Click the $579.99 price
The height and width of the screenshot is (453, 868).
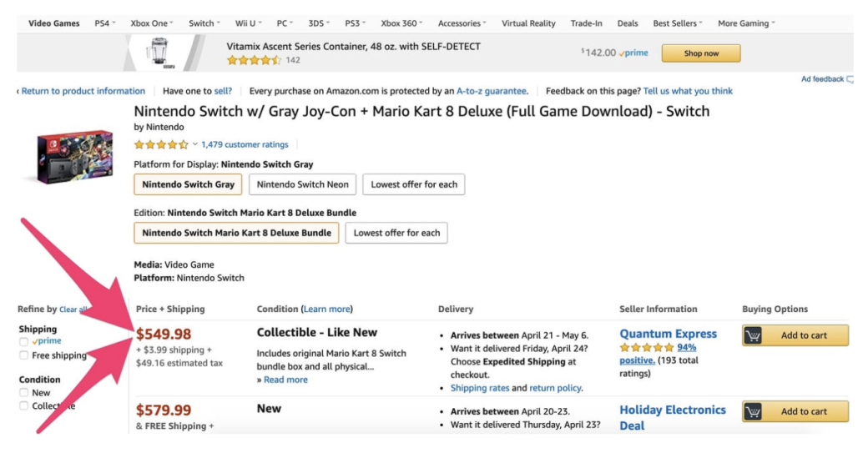point(164,410)
